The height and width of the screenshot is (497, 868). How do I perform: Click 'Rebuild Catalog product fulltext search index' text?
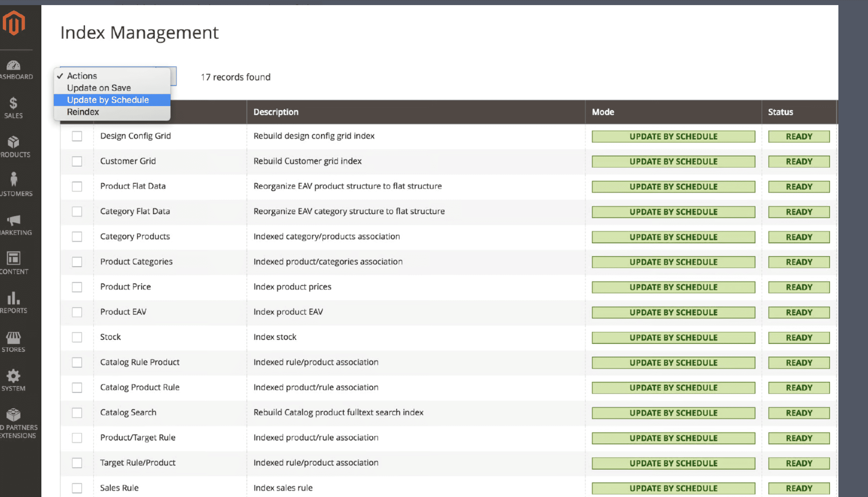pos(338,412)
